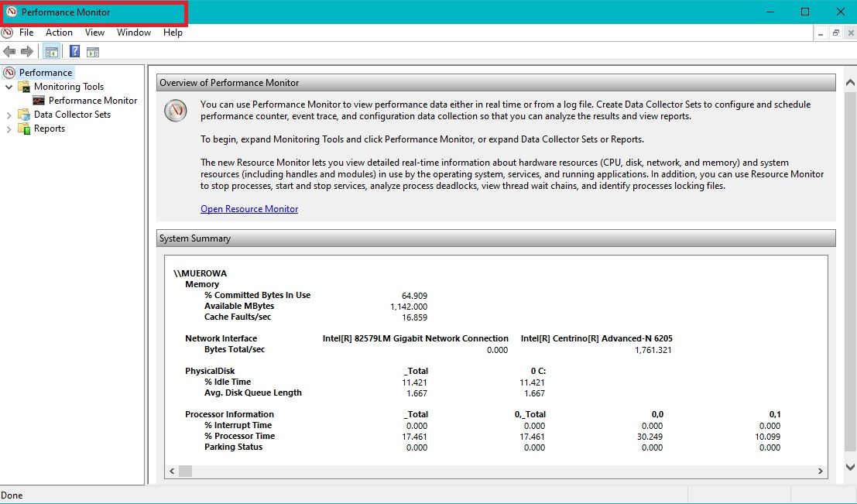Screen dimensions: 857x504
Task: Expand the Reports tree node
Action: pos(8,128)
